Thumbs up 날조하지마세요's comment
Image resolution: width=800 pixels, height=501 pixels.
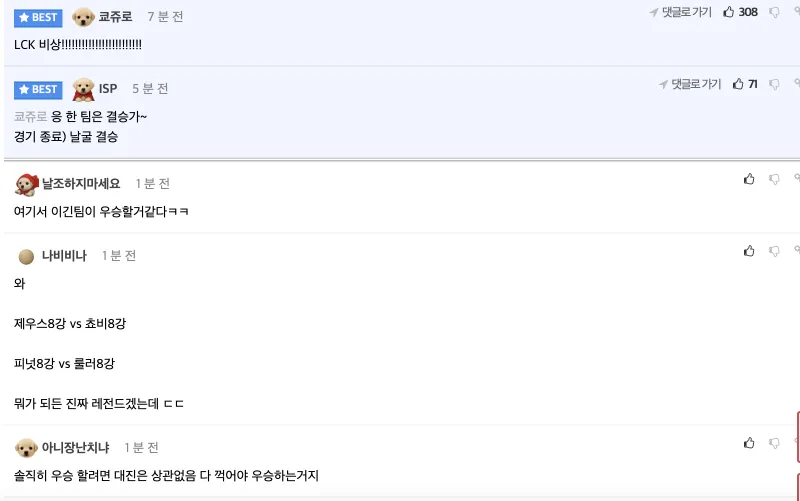coord(749,179)
